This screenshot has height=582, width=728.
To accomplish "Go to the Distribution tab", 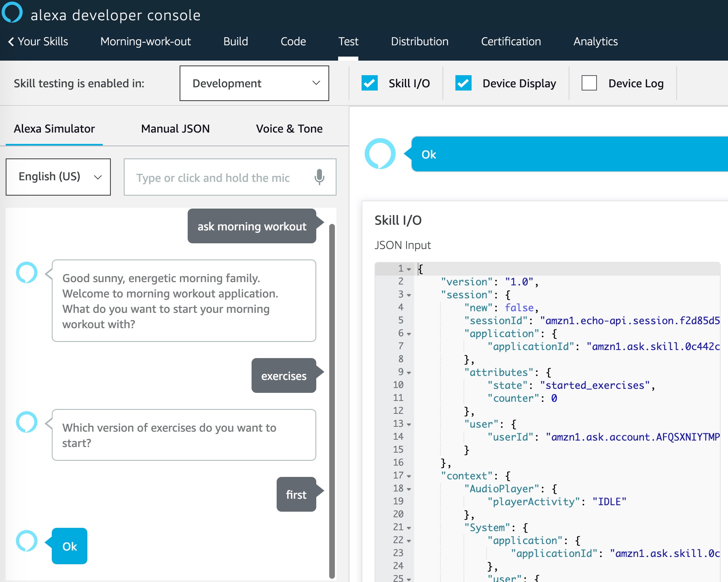I will [420, 42].
